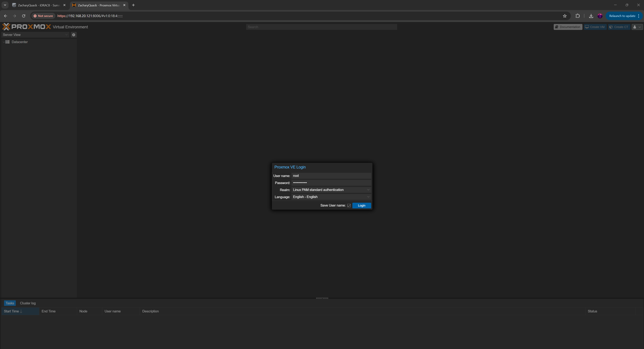Click the top Search box

coord(321,27)
